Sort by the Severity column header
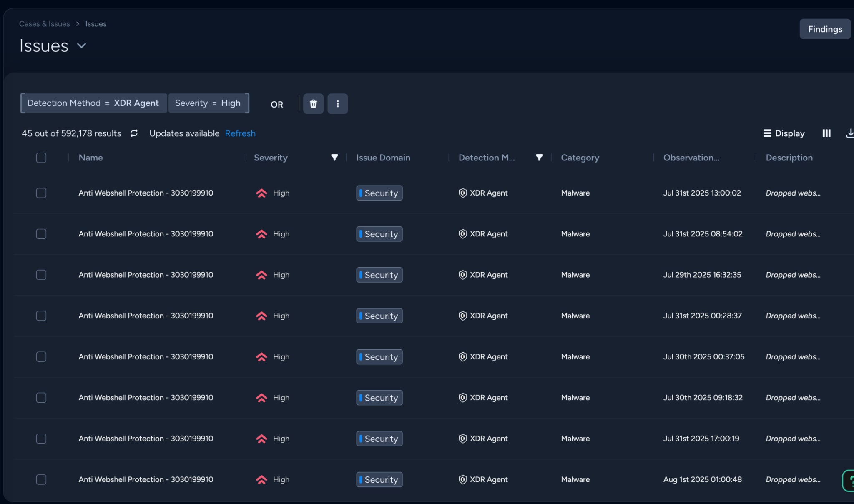The height and width of the screenshot is (504, 854). coord(271,158)
